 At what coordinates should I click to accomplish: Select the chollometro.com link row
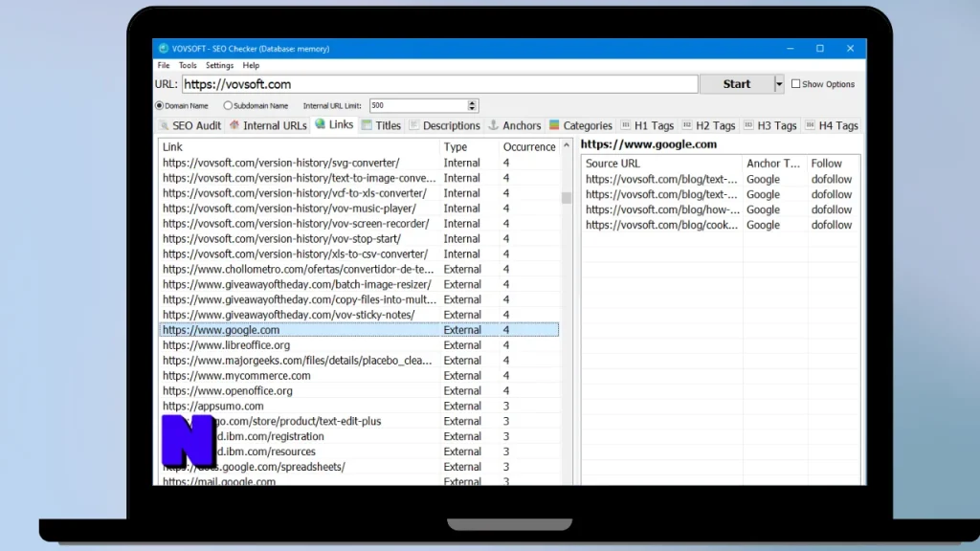point(360,269)
